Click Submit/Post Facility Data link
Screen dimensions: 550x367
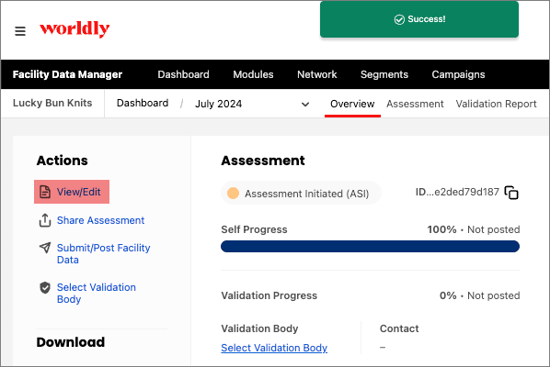[103, 254]
